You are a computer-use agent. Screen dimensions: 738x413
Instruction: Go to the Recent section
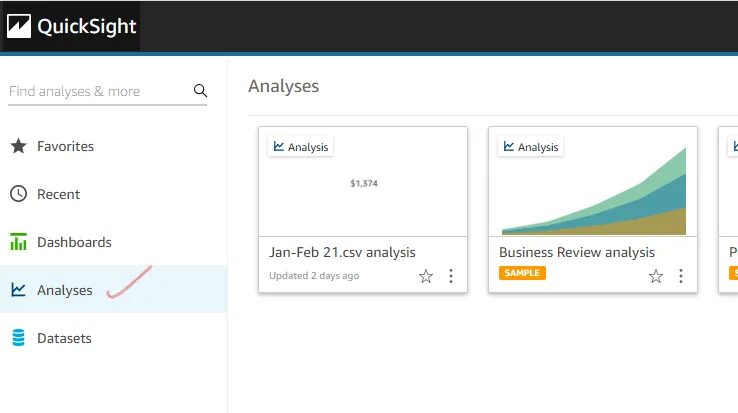pyautogui.click(x=58, y=194)
